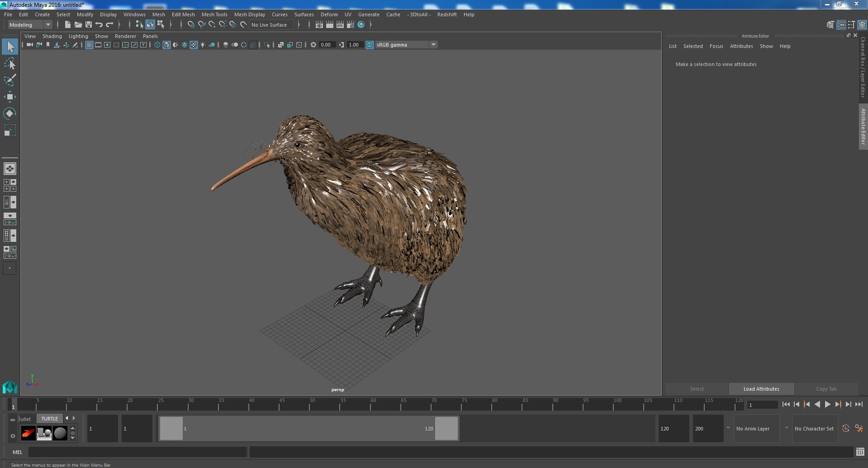Open the Hypershade teal circle icon
The width and height of the screenshot is (868, 468).
coord(361,25)
